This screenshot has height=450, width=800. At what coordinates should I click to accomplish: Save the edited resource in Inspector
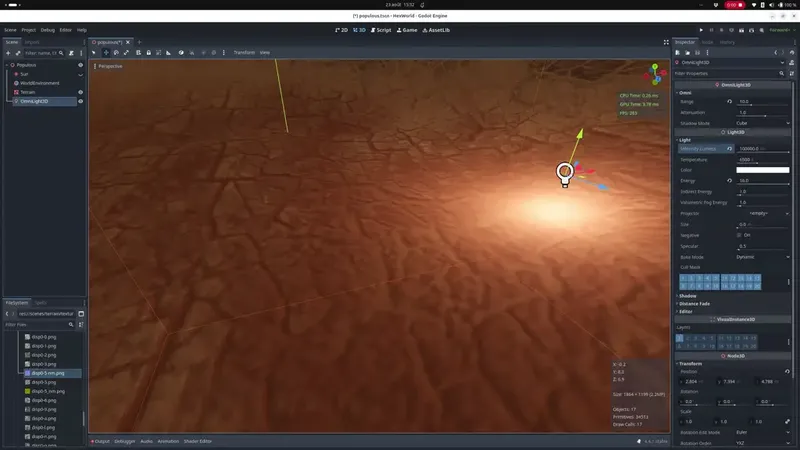[x=697, y=53]
